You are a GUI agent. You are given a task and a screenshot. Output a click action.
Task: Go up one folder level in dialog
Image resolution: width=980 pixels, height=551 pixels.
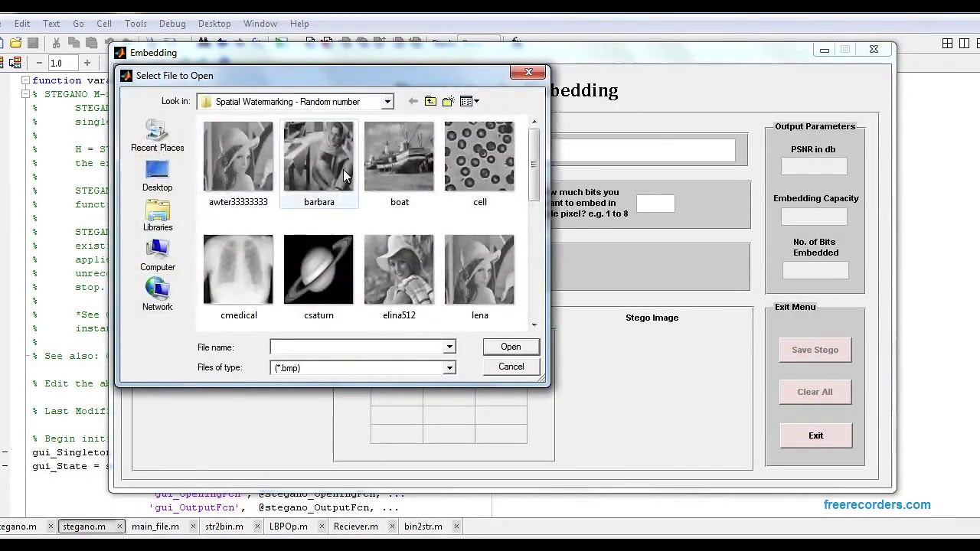pos(430,101)
